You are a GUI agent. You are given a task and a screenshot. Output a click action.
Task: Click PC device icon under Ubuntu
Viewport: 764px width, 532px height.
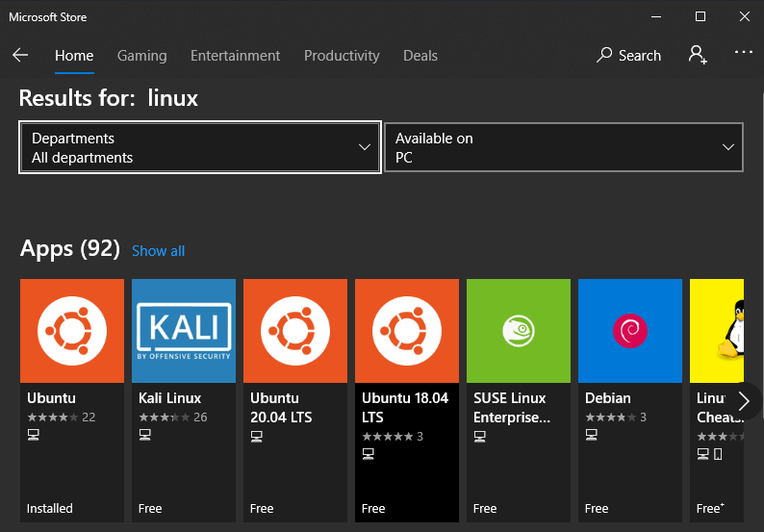(x=33, y=435)
